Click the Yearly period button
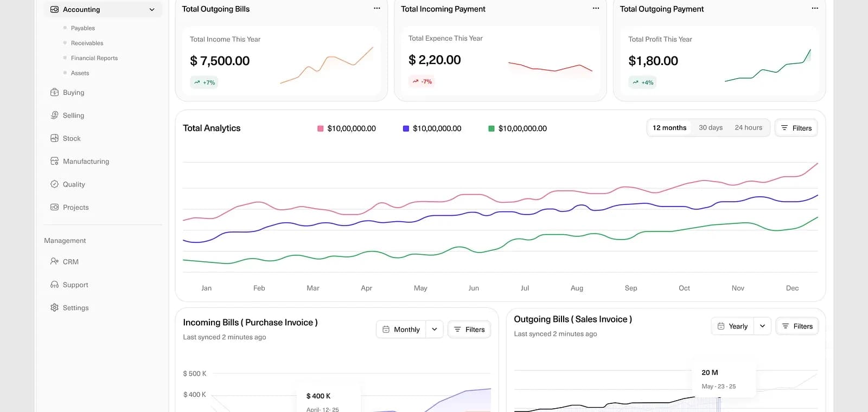The image size is (868, 412). pyautogui.click(x=733, y=326)
